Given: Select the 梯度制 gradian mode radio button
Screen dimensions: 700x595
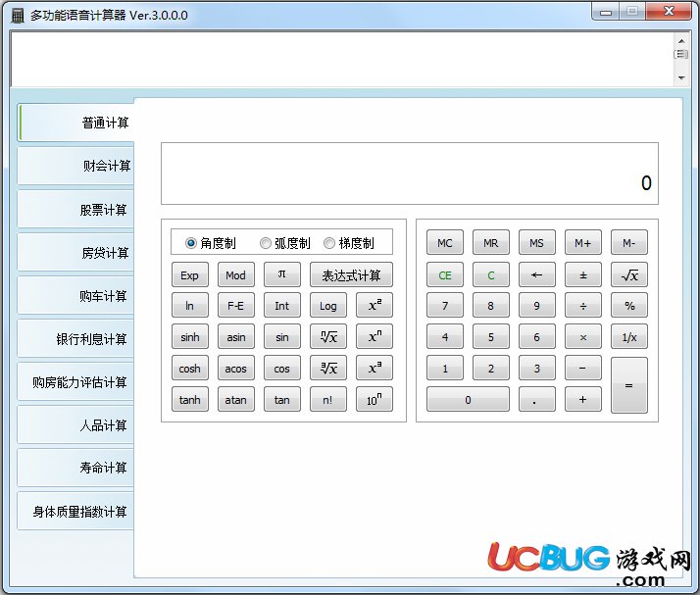Looking at the screenshot, I should point(329,243).
